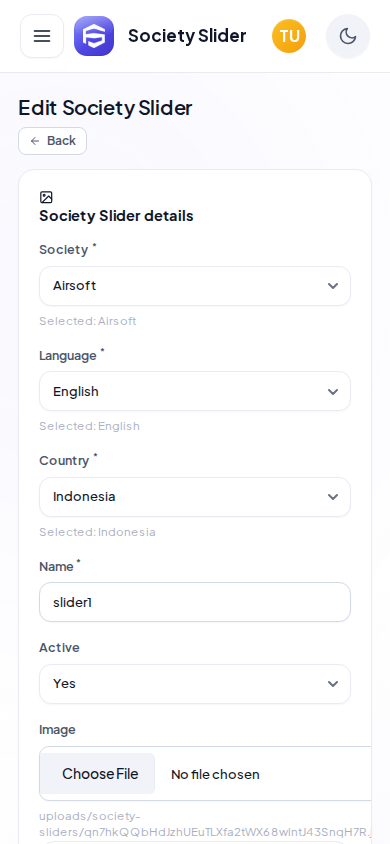Open the Country dropdown showing Indonesia
This screenshot has height=844, width=390.
click(x=195, y=497)
